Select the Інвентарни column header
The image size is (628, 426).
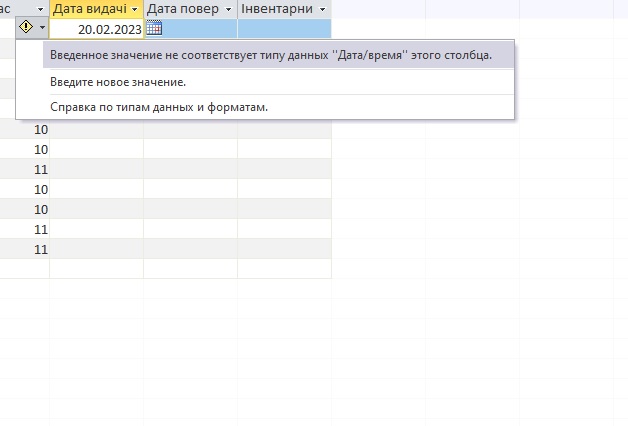(284, 9)
